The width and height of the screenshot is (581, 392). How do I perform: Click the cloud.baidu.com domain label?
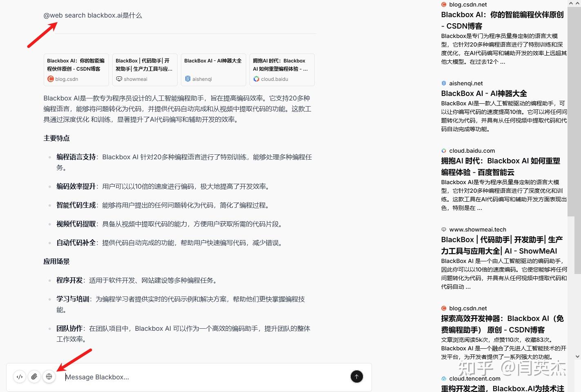(472, 151)
